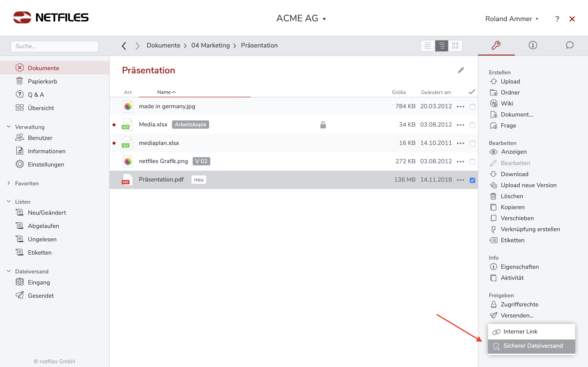
Task: Check the box for mediaplan.xlsx
Action: click(x=472, y=143)
